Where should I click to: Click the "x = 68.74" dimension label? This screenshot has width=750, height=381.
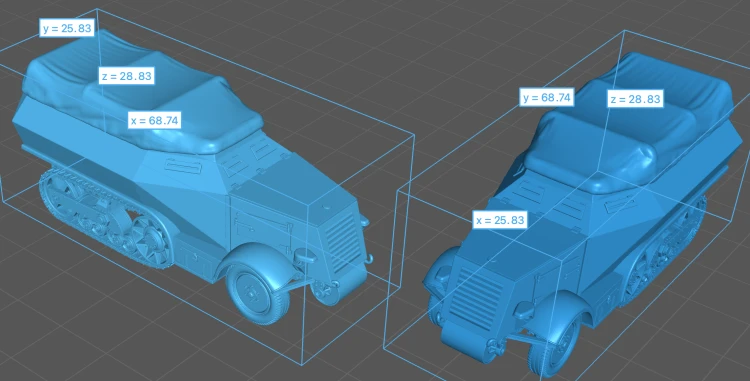click(x=154, y=120)
